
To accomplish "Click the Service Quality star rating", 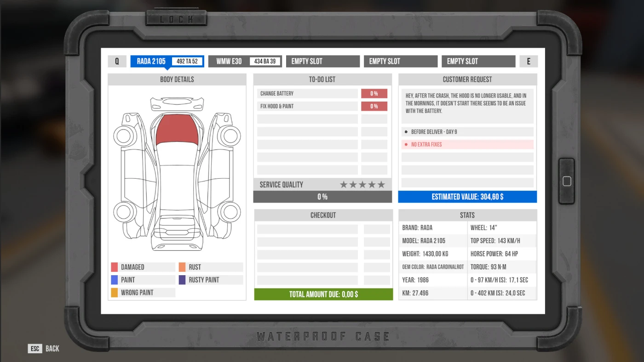I will click(362, 185).
